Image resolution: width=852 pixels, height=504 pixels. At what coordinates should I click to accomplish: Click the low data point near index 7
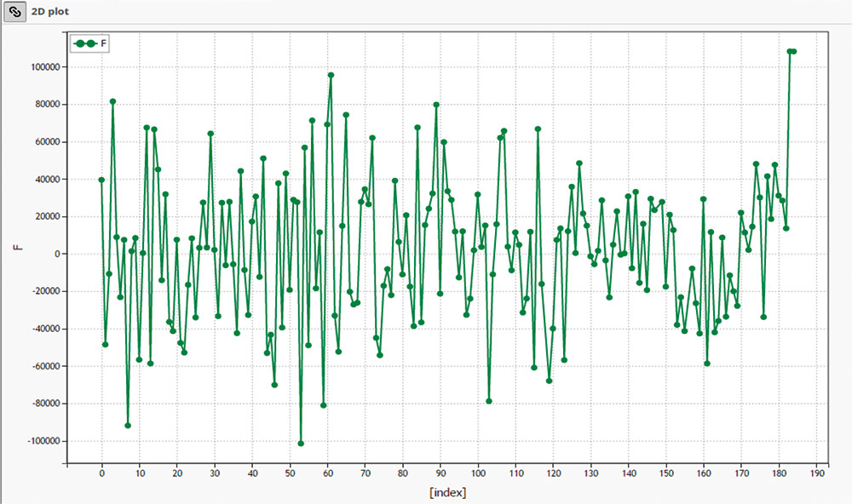(128, 425)
